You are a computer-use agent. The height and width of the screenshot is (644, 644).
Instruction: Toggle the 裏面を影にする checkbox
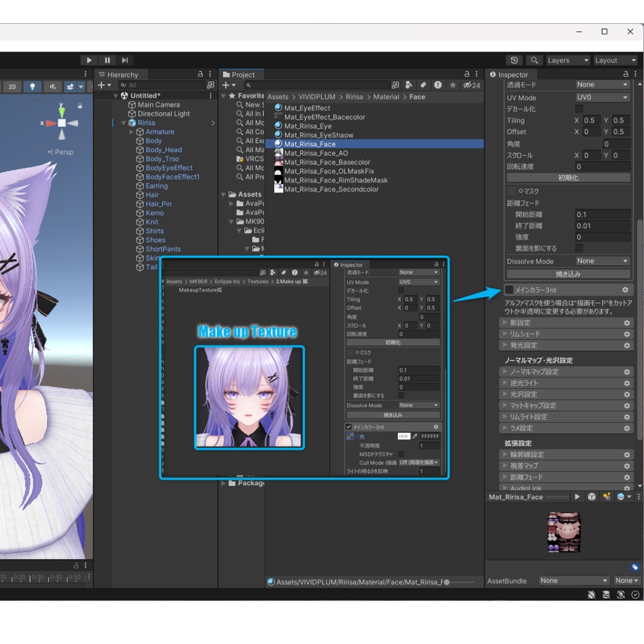579,248
